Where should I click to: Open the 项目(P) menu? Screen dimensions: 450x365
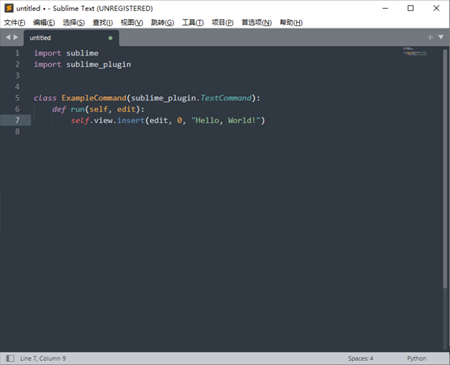pyautogui.click(x=223, y=23)
